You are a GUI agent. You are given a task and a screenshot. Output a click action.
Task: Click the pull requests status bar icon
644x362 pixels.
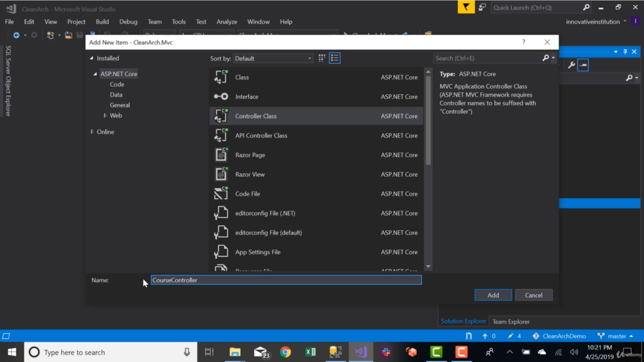469,336
